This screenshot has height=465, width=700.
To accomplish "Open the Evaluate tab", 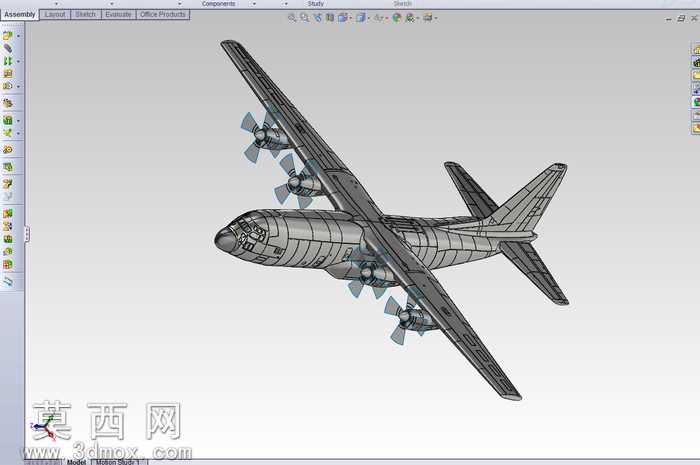I will (118, 14).
